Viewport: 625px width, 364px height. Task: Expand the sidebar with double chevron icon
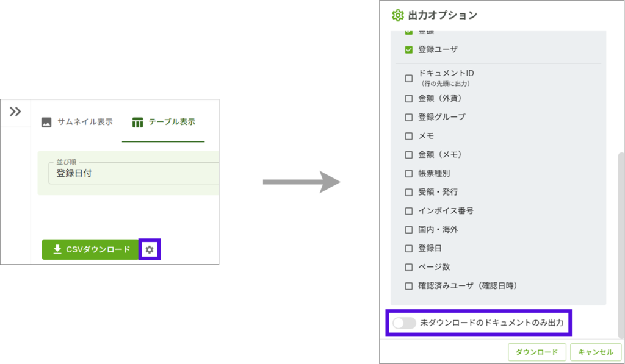[15, 112]
